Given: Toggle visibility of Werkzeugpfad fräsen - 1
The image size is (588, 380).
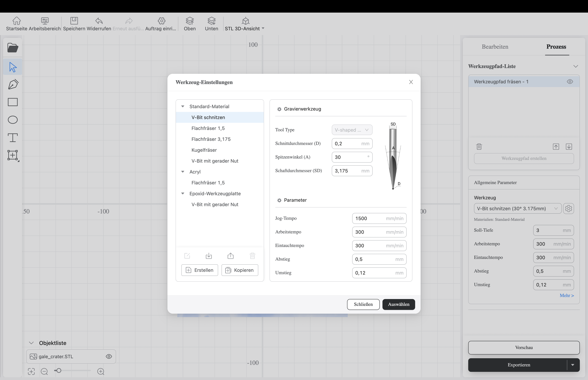Looking at the screenshot, I should click(570, 82).
